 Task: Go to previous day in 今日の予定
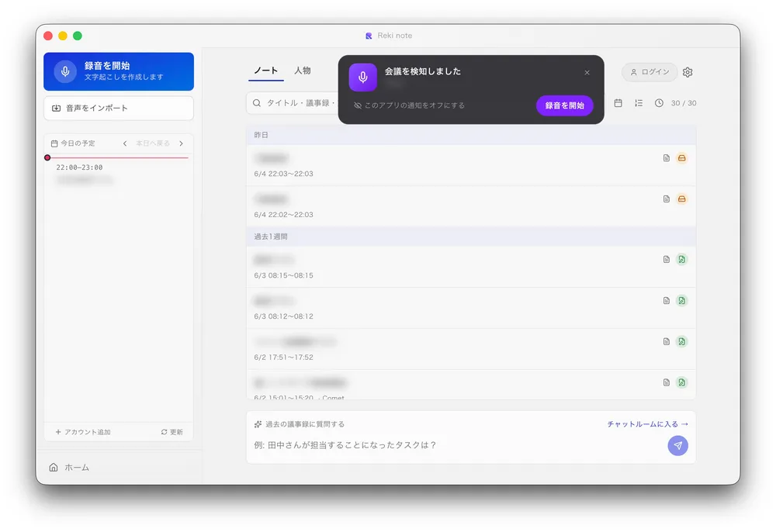pyautogui.click(x=125, y=143)
